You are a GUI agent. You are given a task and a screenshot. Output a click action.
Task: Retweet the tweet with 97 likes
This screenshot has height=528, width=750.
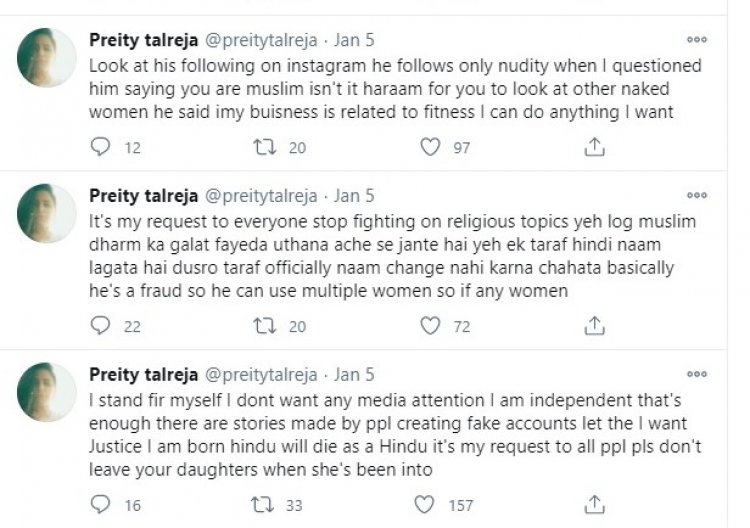click(264, 147)
